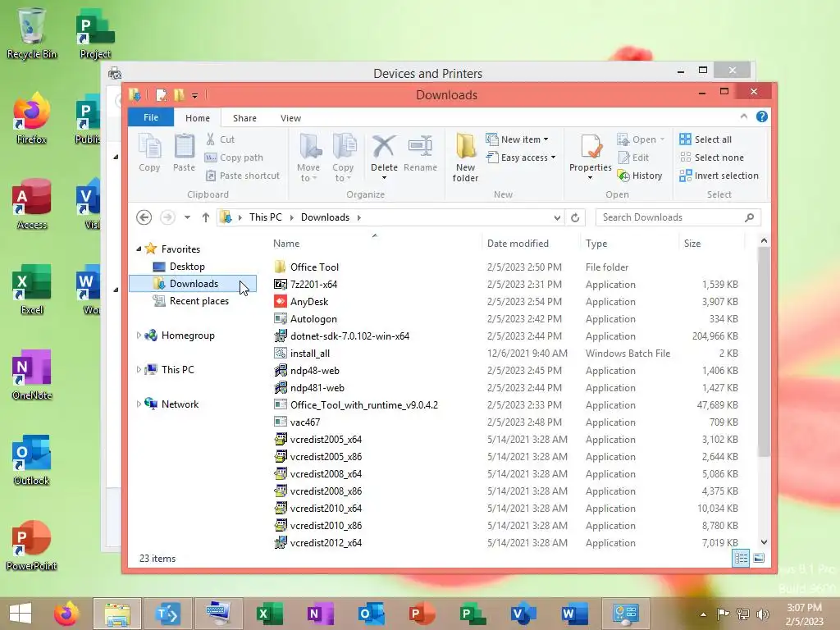The image size is (840, 630).
Task: Show file History from the ribbon
Action: [x=640, y=176]
